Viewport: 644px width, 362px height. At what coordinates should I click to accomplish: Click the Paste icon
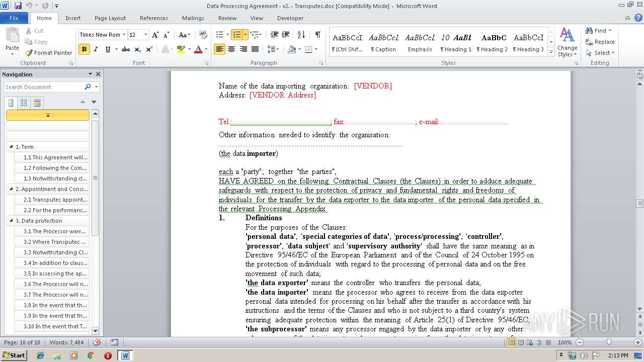pos(12,35)
